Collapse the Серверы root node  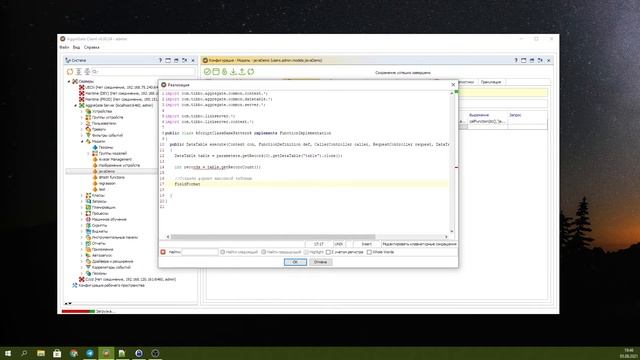[69, 81]
